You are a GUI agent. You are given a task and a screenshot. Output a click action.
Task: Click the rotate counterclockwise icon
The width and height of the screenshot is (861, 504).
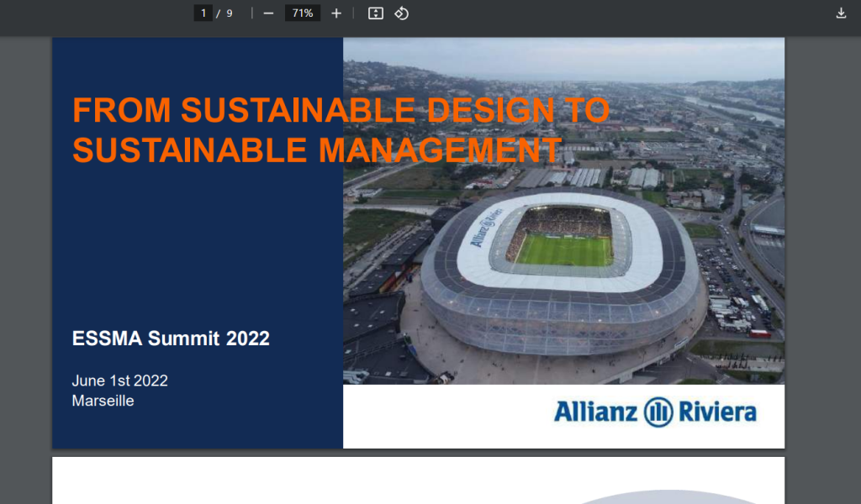coord(401,13)
